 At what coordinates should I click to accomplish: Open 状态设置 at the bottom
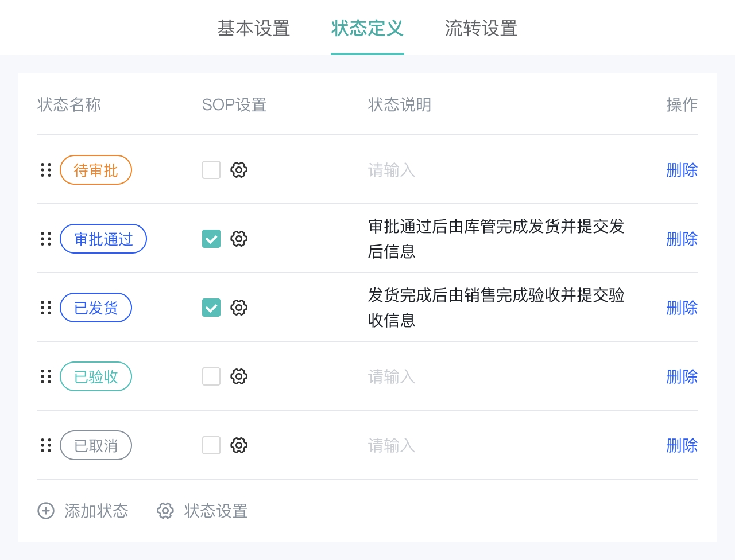203,511
